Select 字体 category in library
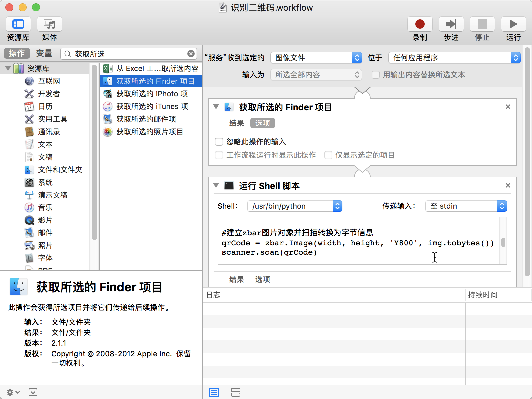 pos(45,258)
